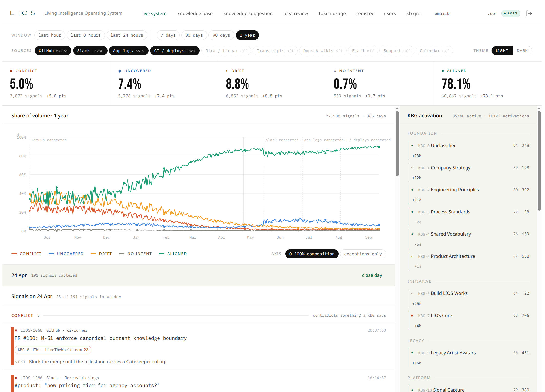The height and width of the screenshot is (392, 545).
Task: Toggle the App logs source
Action: [129, 51]
